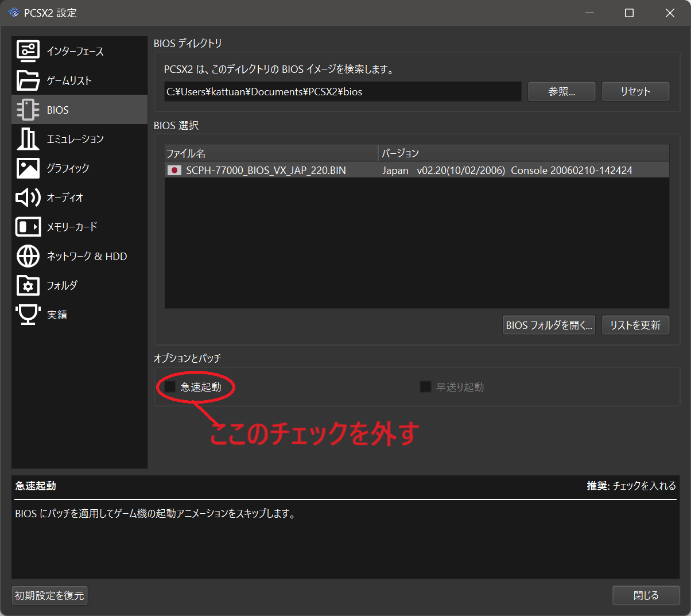
Task: Open the オーディオ settings page
Action: pyautogui.click(x=80, y=197)
